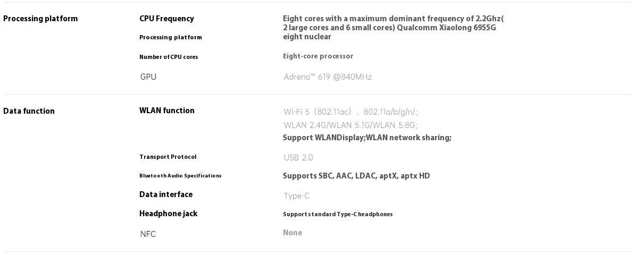This screenshot has height=255, width=644.
Task: Click the Bluetooth Audio Specifications label
Action: coord(180,175)
